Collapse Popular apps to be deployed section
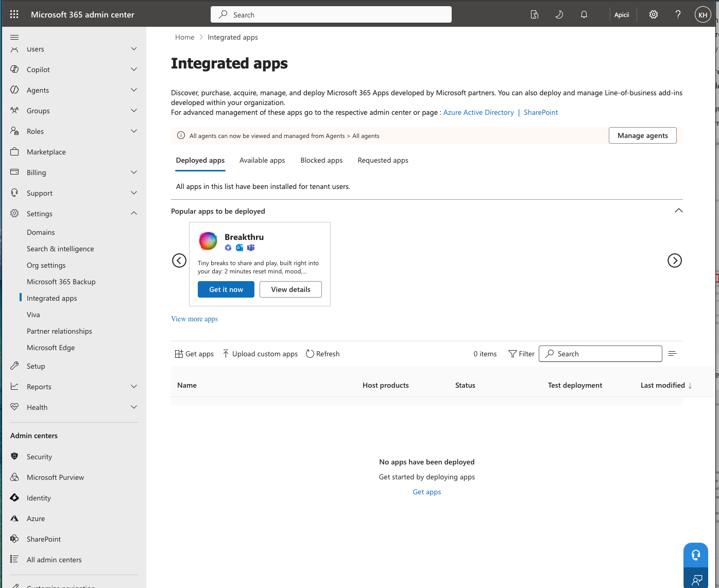The height and width of the screenshot is (588, 719). click(x=679, y=211)
